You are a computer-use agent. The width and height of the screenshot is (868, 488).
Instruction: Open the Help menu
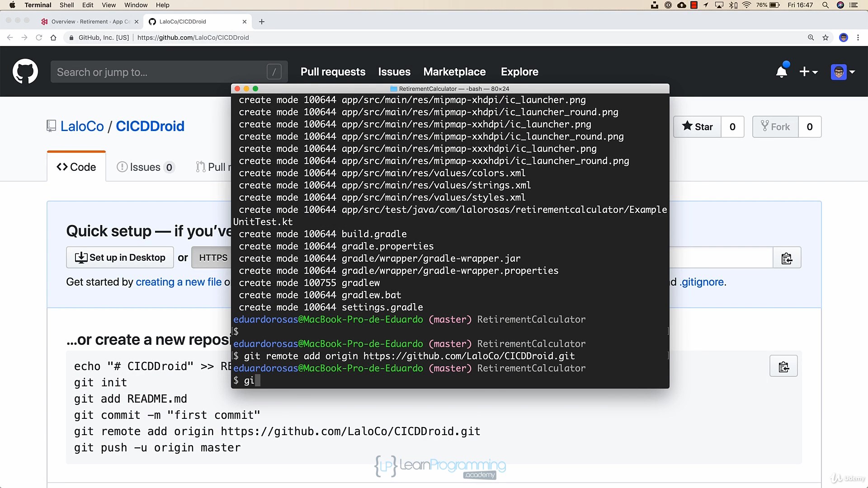(x=163, y=5)
